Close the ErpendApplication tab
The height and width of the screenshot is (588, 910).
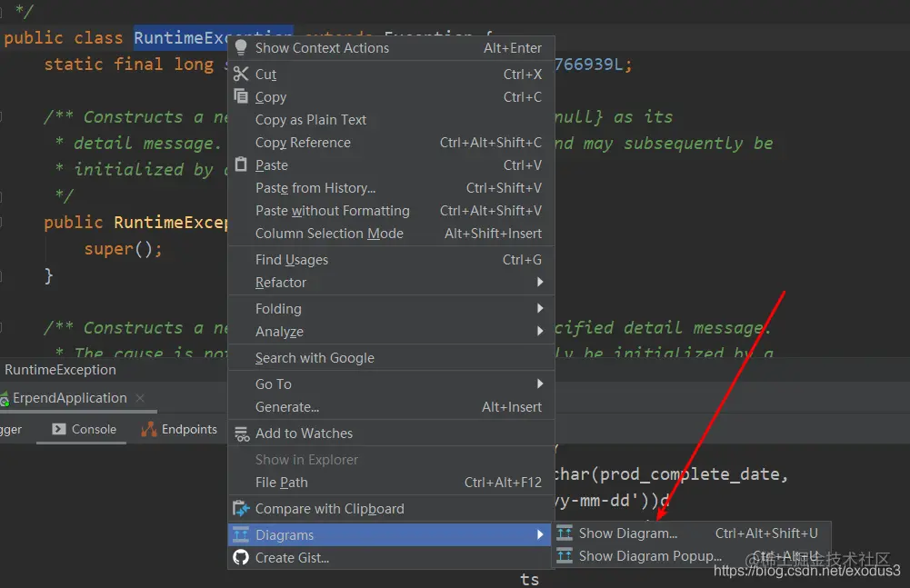[x=140, y=398]
